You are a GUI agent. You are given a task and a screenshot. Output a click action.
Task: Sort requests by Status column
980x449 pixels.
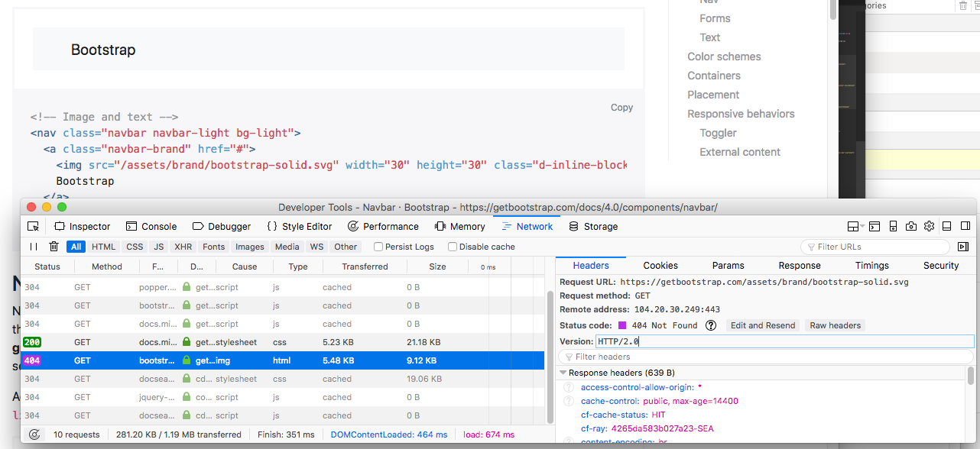(47, 266)
